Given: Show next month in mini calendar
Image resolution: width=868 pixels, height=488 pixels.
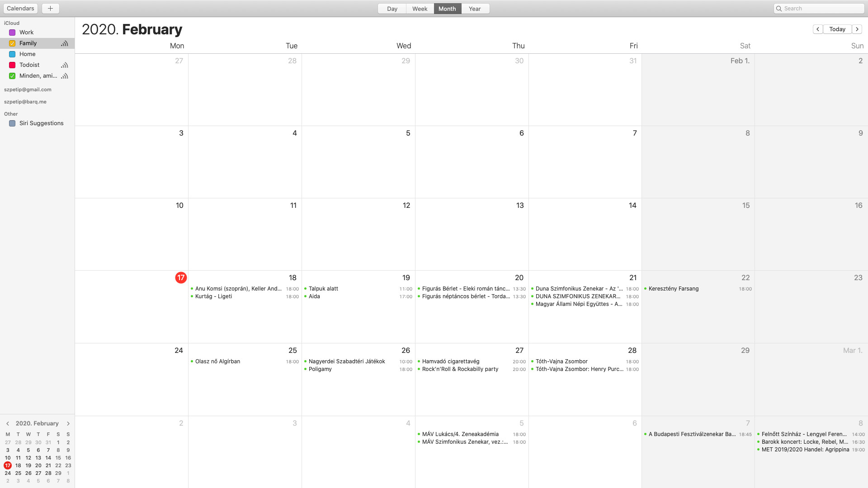Looking at the screenshot, I should point(68,423).
